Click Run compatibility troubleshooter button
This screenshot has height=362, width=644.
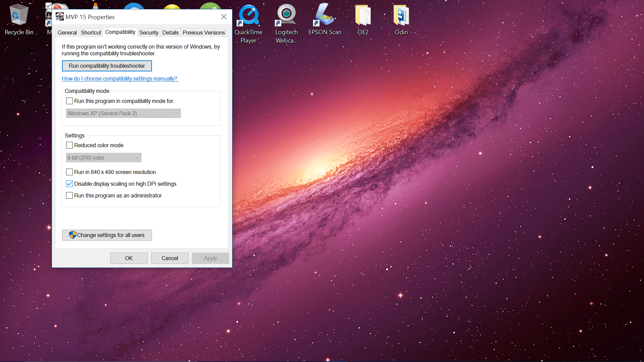pos(107,66)
